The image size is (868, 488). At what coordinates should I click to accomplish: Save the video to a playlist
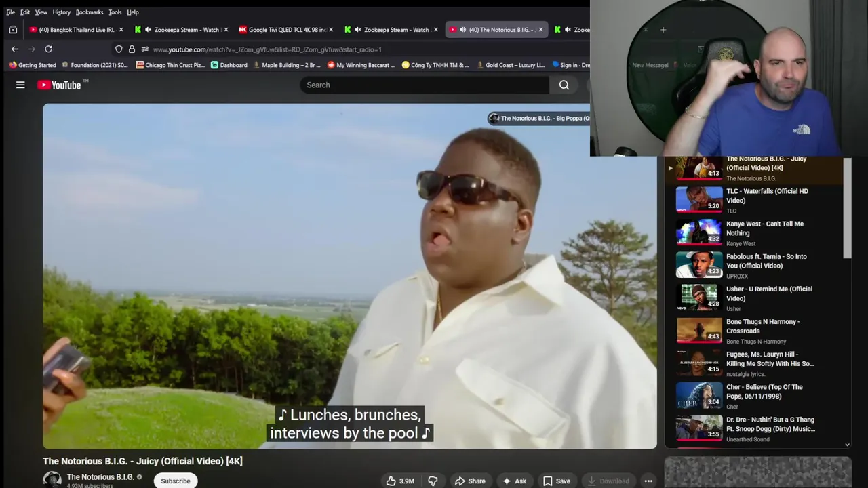pyautogui.click(x=556, y=481)
